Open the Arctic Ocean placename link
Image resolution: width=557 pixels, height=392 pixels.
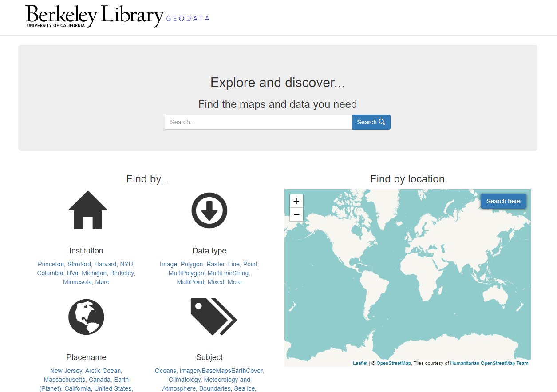point(103,371)
